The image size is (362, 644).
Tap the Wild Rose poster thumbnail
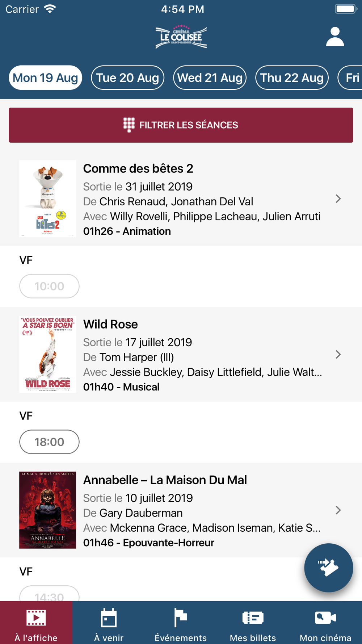(x=47, y=354)
